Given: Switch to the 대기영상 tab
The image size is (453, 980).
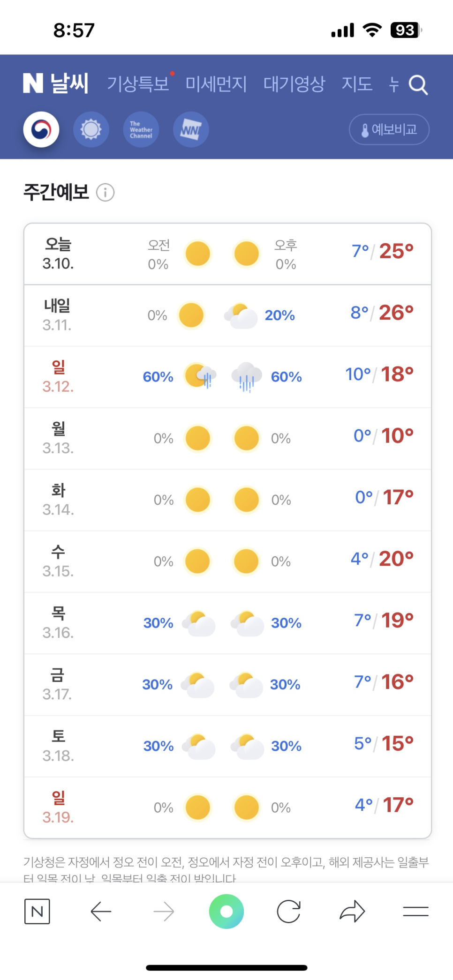Looking at the screenshot, I should pos(294,84).
